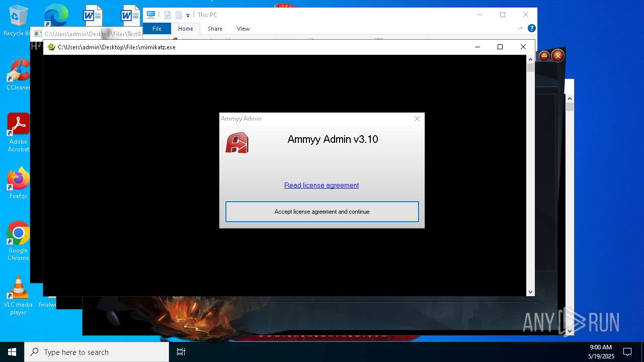Click scroll up arrow in white window right of dark window
Screen dimensions: 644x362
[x=570, y=99]
